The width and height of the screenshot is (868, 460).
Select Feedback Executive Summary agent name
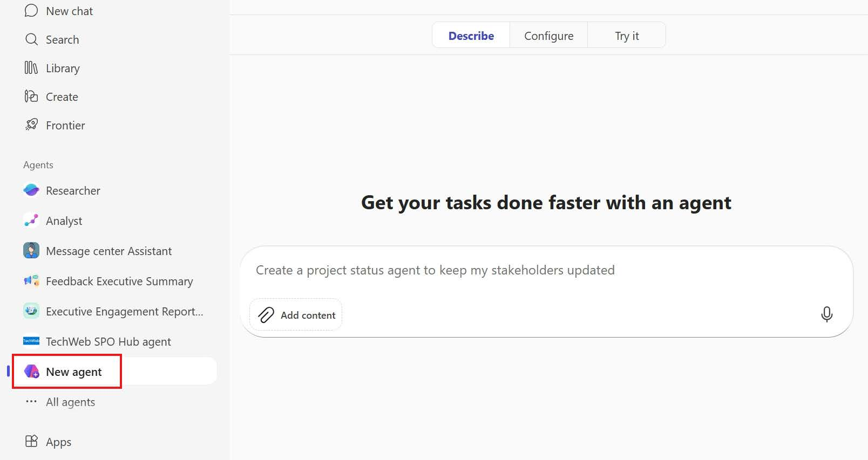(x=119, y=282)
